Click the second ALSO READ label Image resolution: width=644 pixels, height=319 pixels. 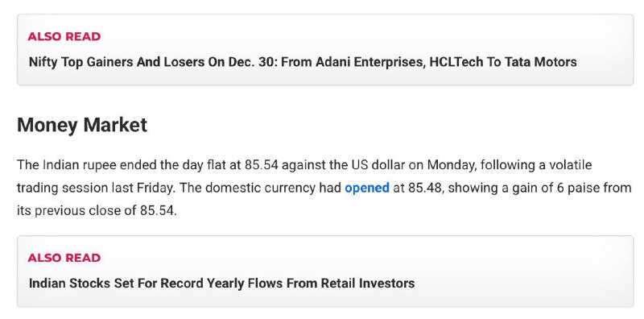(x=64, y=258)
